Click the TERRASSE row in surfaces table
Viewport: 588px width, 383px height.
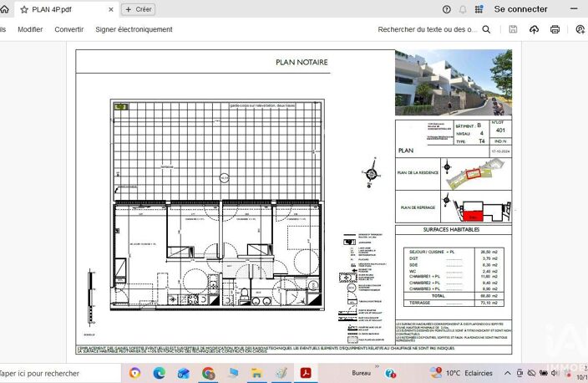[x=454, y=303]
